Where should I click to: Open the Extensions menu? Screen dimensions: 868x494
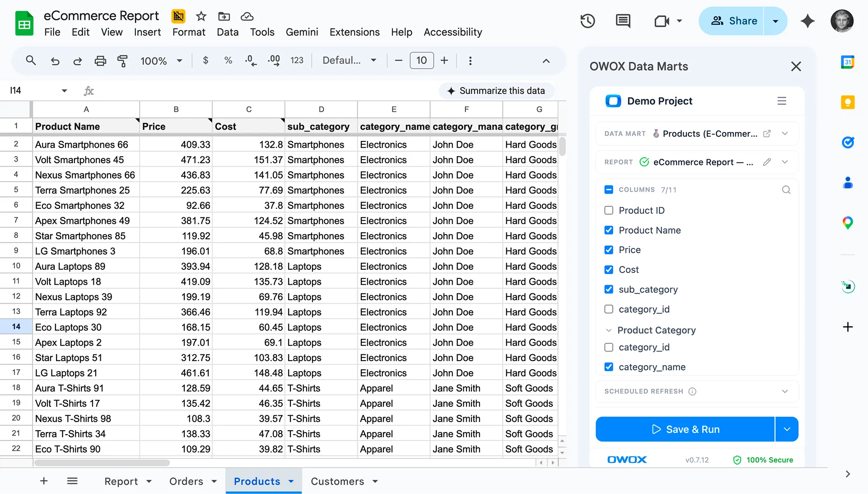[355, 32]
